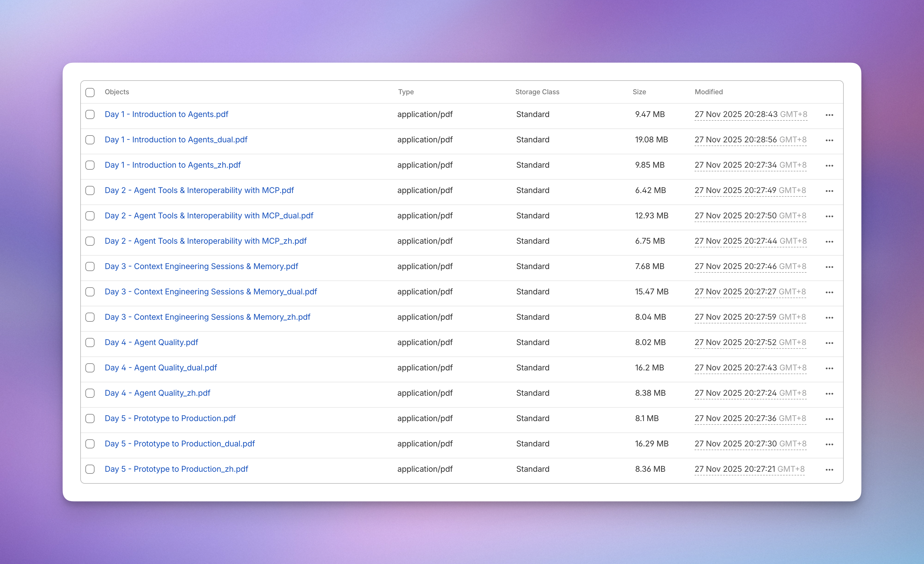Open the three-dot menu for Day 2 MCP_dual.pdf

coord(829,216)
